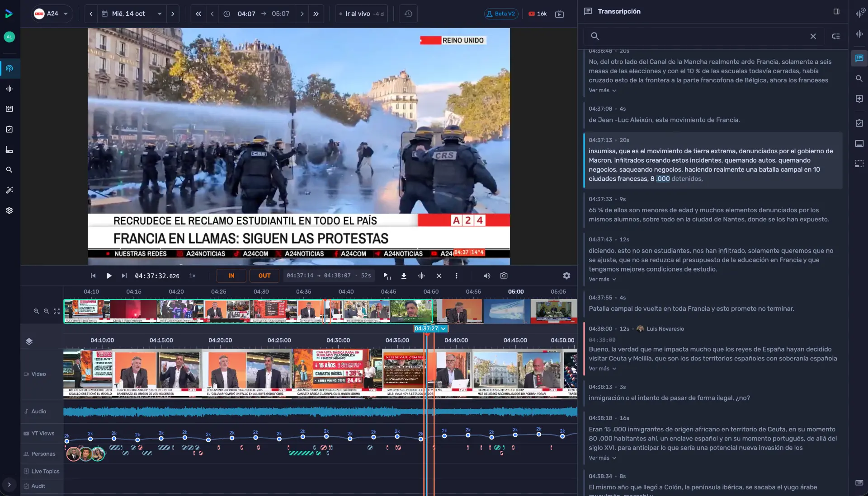This screenshot has height=496, width=868.
Task: Skip to previous frame button
Action: pos(93,276)
